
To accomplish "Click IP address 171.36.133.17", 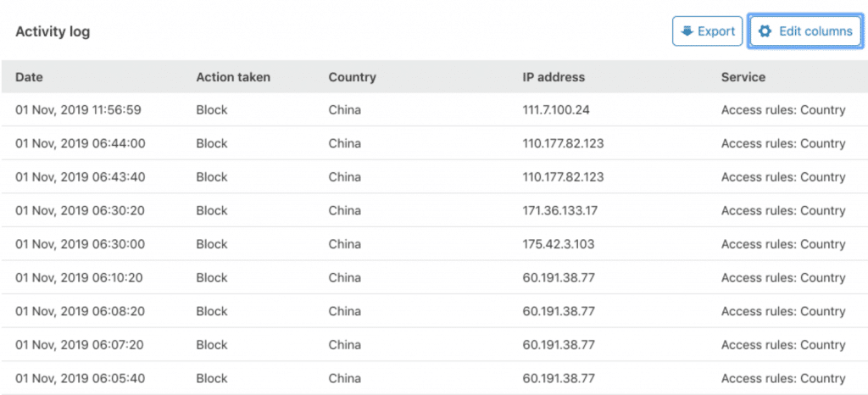I will pos(559,211).
